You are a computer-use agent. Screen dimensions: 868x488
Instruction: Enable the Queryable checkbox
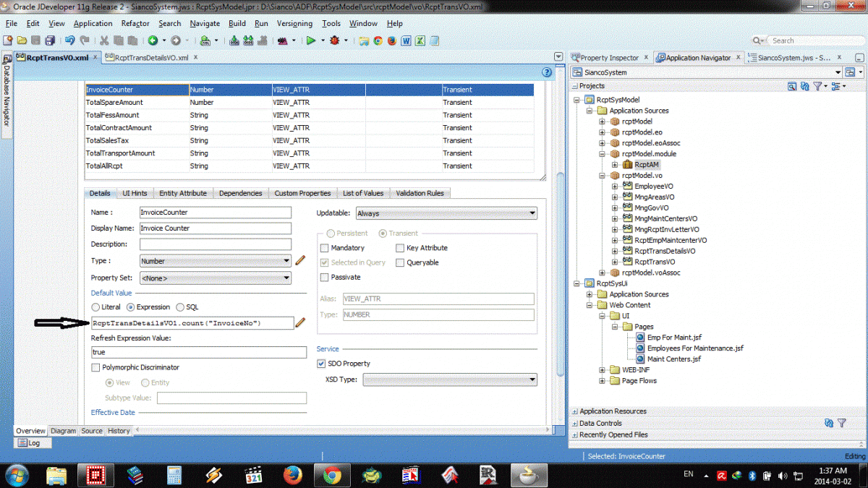401,262
